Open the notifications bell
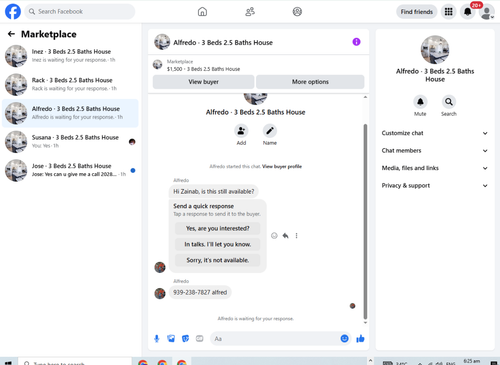Image resolution: width=500 pixels, height=365 pixels. coord(468,12)
